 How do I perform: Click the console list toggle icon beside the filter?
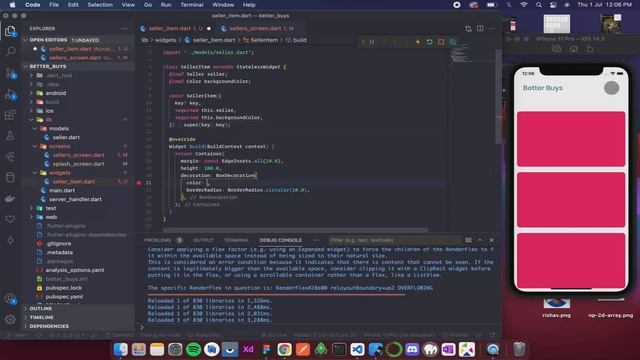click(468, 240)
